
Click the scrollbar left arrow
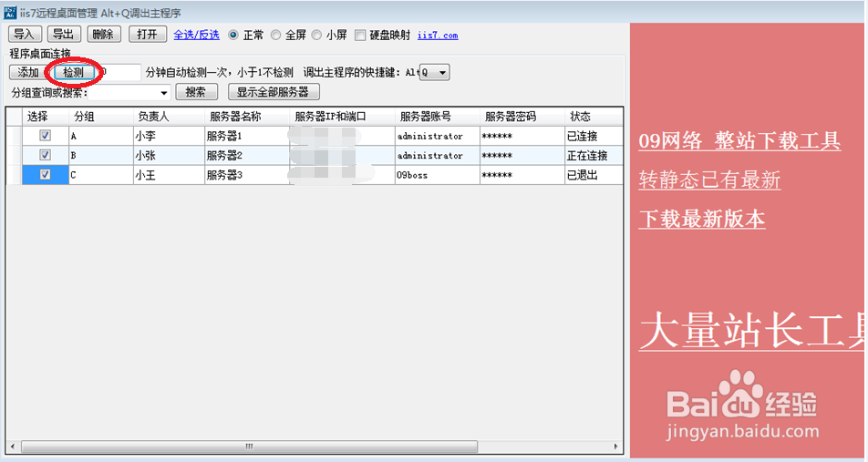[12, 446]
